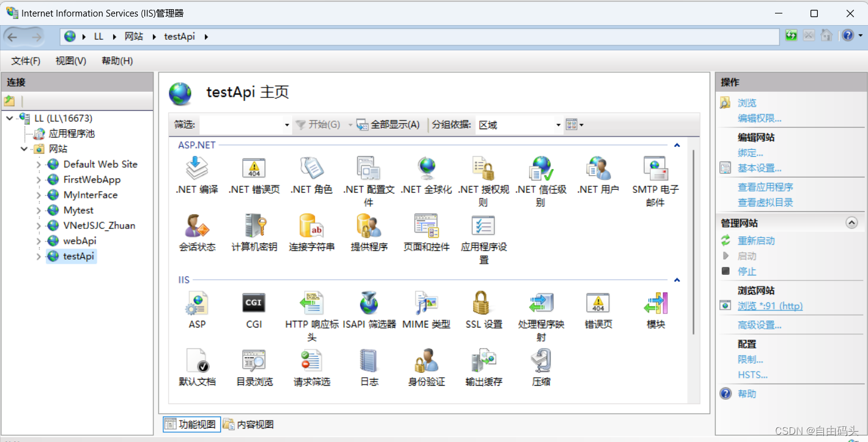Select the webApi site

[x=80, y=241]
